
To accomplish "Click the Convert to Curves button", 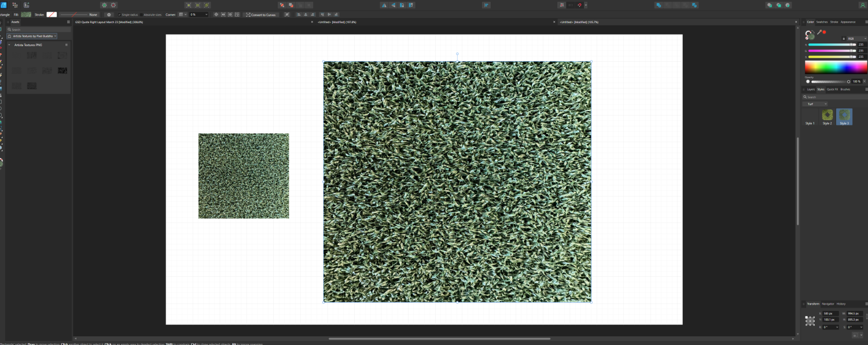I will [262, 14].
